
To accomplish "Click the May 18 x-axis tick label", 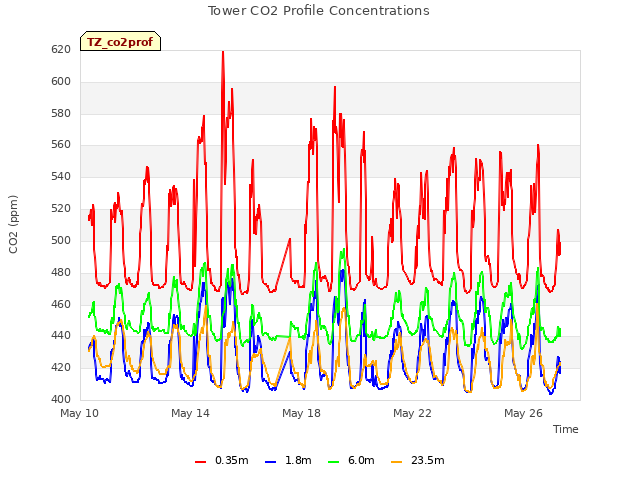I will click(x=302, y=413).
